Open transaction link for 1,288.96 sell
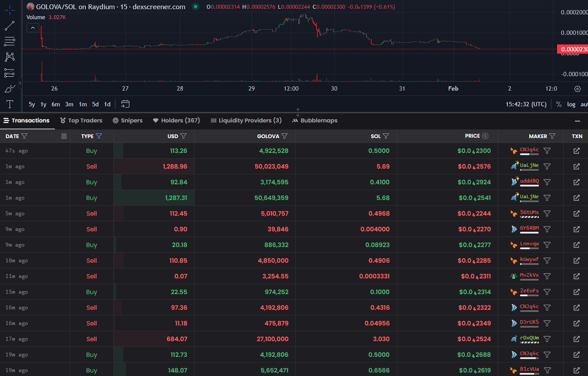 [576, 166]
